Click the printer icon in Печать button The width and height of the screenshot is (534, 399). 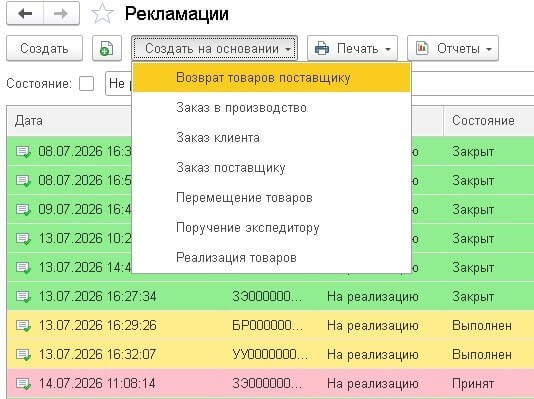(x=322, y=48)
